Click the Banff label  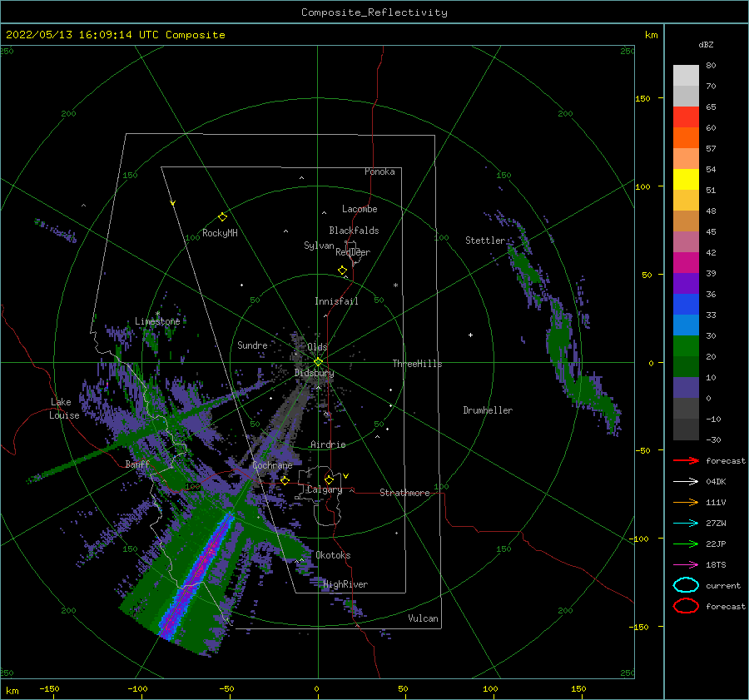[x=137, y=464]
